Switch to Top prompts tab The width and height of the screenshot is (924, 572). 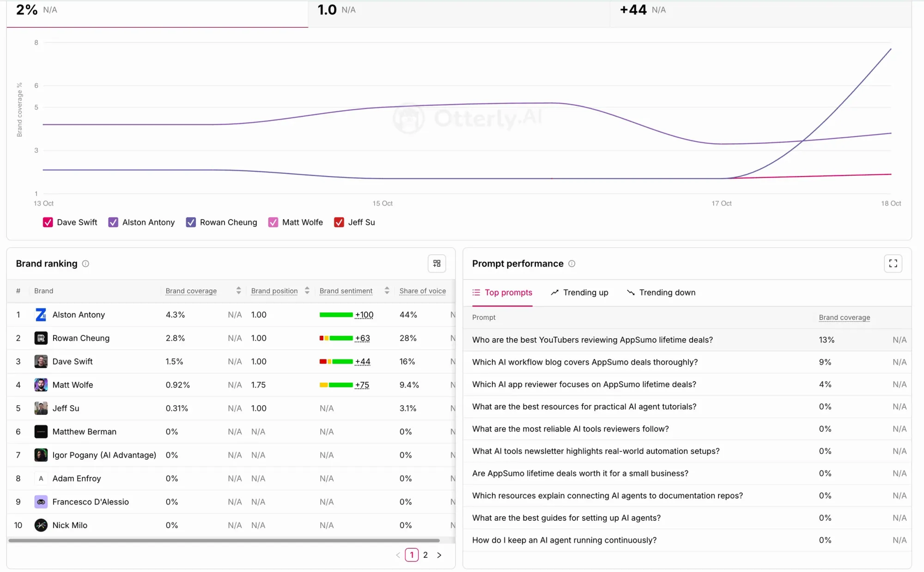[x=502, y=292]
